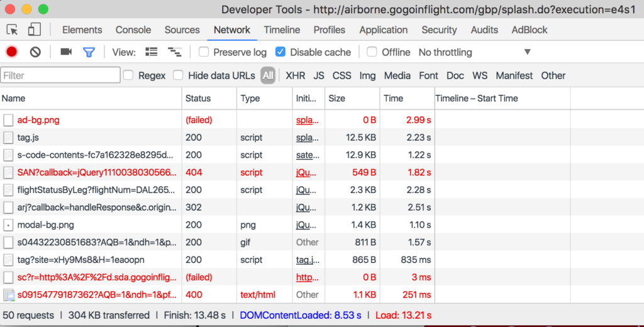Filter requests by WS
644x327 pixels.
pyautogui.click(x=480, y=75)
